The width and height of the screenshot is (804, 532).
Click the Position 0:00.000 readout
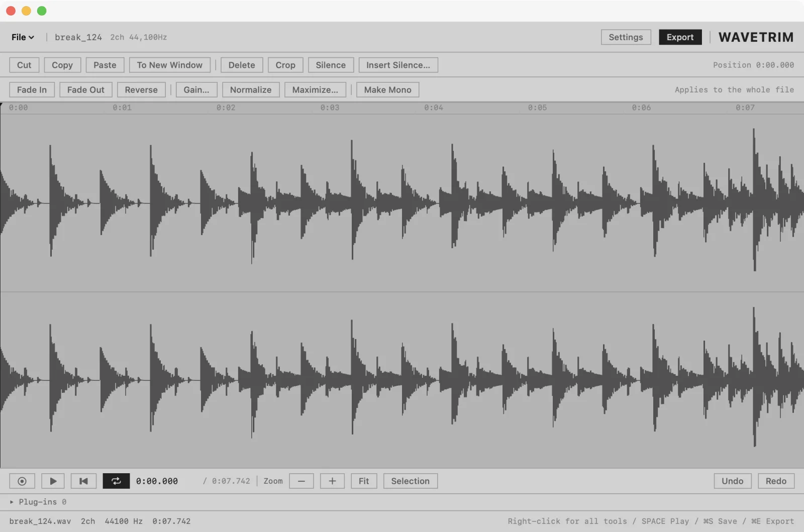pos(753,65)
